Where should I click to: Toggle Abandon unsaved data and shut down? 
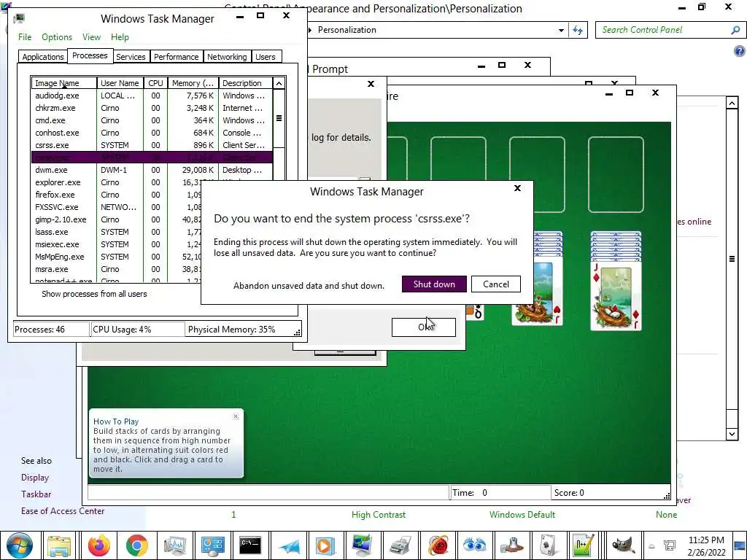(309, 286)
